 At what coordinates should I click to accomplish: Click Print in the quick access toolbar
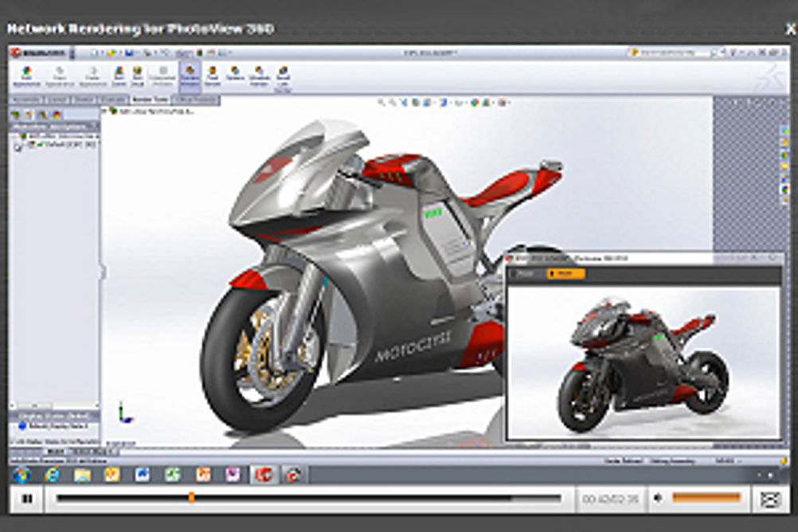pyautogui.click(x=147, y=53)
